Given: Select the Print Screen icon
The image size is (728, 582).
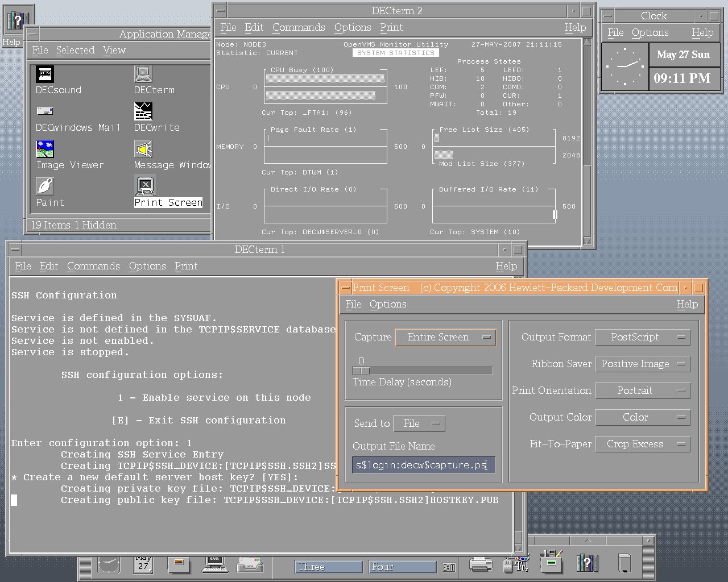Looking at the screenshot, I should coord(145,186).
